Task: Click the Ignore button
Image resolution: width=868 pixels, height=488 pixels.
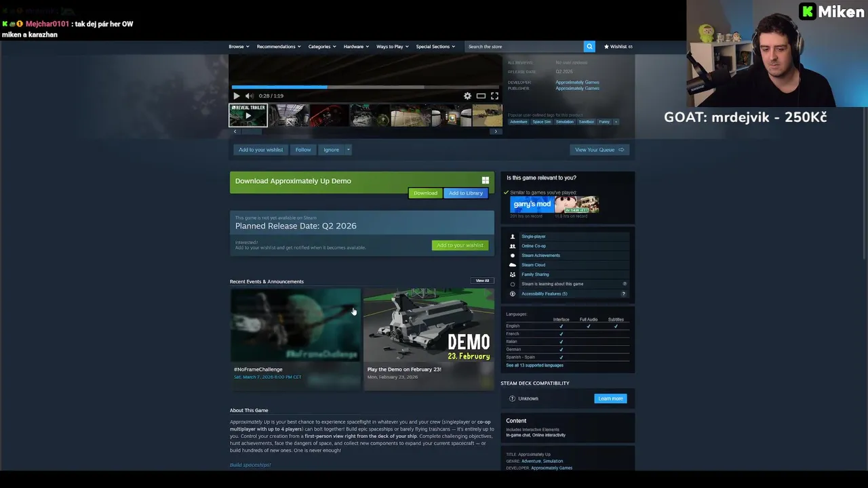Action: click(331, 150)
